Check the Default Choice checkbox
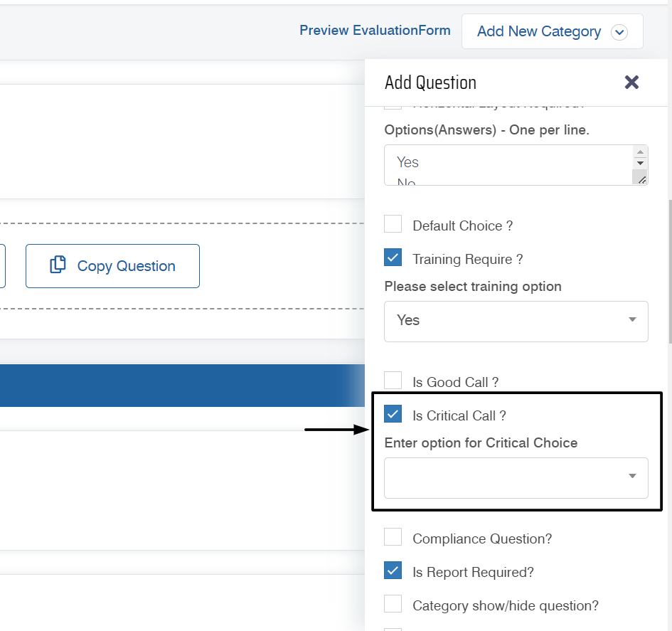Viewport: 672px width, 631px height. (393, 224)
